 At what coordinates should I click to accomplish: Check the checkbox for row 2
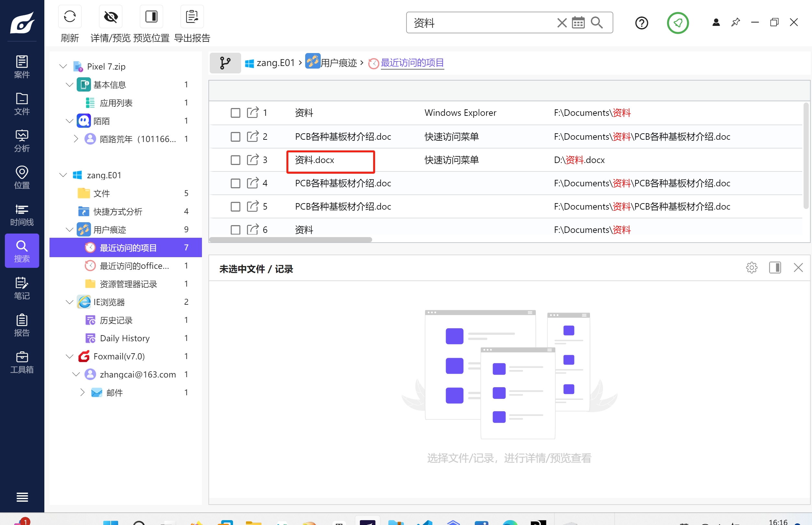coord(235,137)
